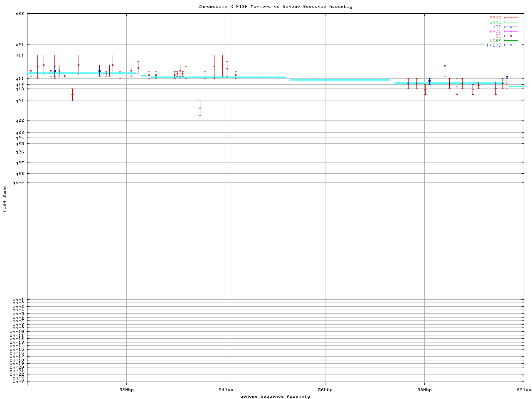Screen dimensions: 532x399
Task: Click the CSMC legend line marker
Action: pos(511,18)
